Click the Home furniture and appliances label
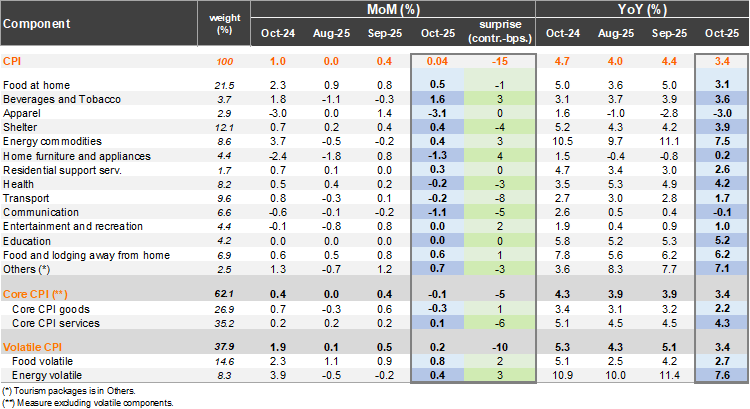Screen dimensions: 750x409 click(x=77, y=157)
